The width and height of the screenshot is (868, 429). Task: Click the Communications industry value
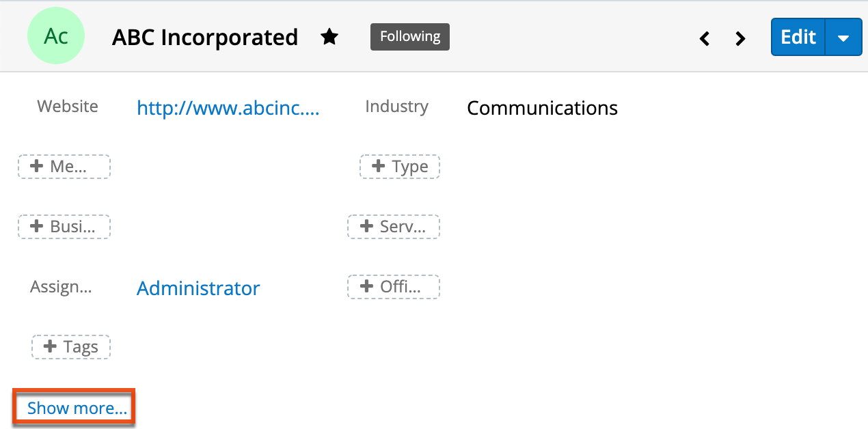pos(542,108)
